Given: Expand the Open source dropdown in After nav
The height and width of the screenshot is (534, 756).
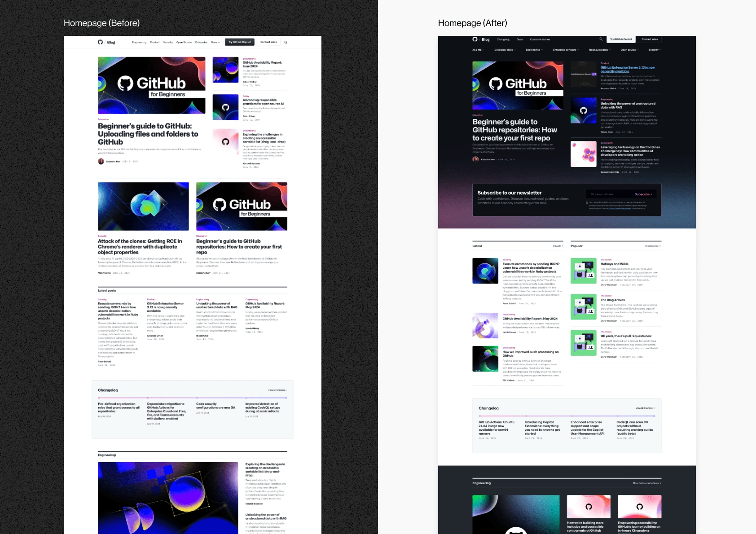Looking at the screenshot, I should [x=629, y=50].
